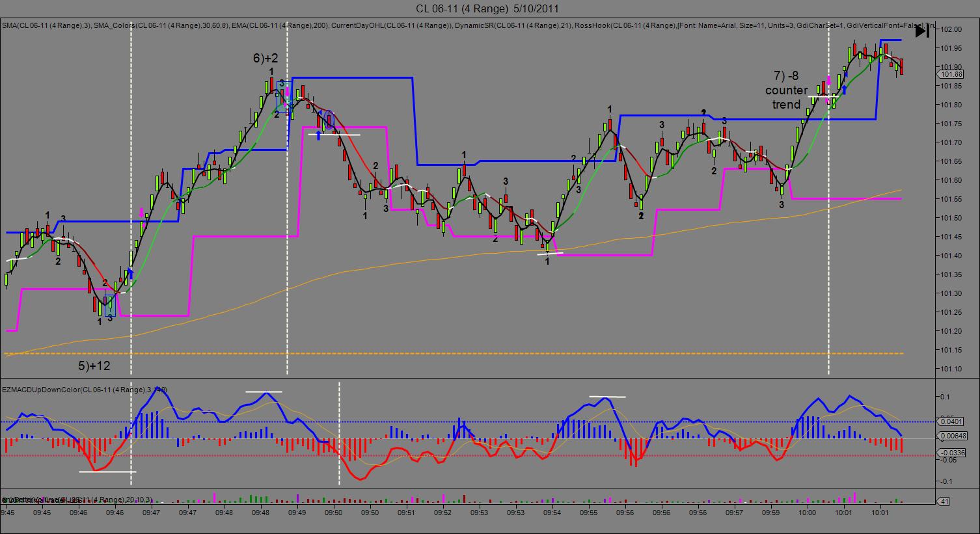Select the "7) -8 counter trend" annotation
Viewport: 980px width, 534px height.
[x=786, y=90]
